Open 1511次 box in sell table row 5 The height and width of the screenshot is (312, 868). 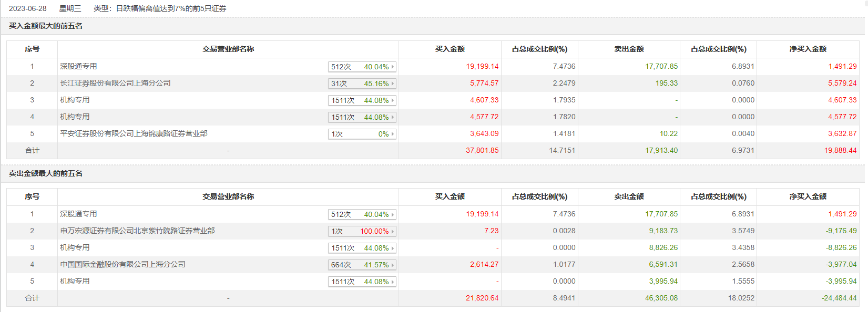click(x=361, y=282)
